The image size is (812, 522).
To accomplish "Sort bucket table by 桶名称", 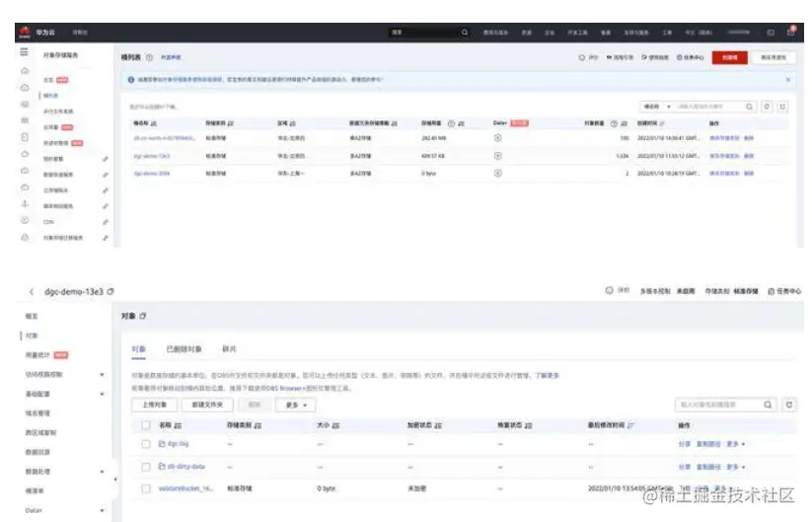I will 154,123.
